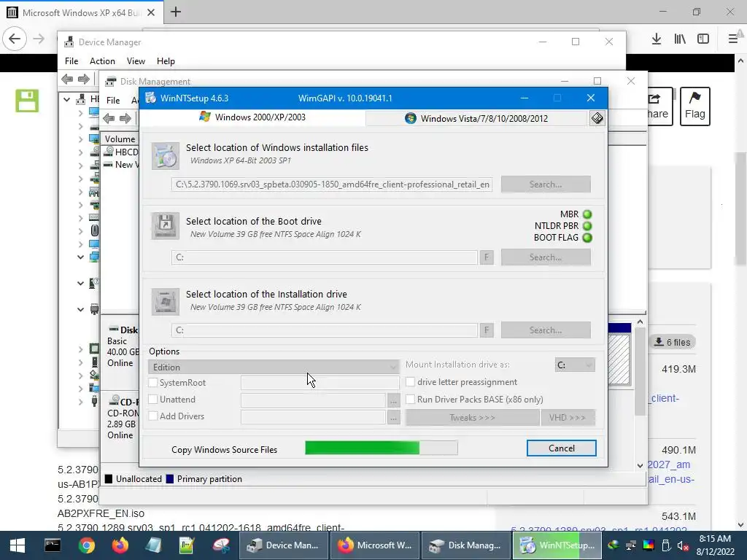Click the 6 files download button
Screen dimensions: 747x560
[672, 343]
